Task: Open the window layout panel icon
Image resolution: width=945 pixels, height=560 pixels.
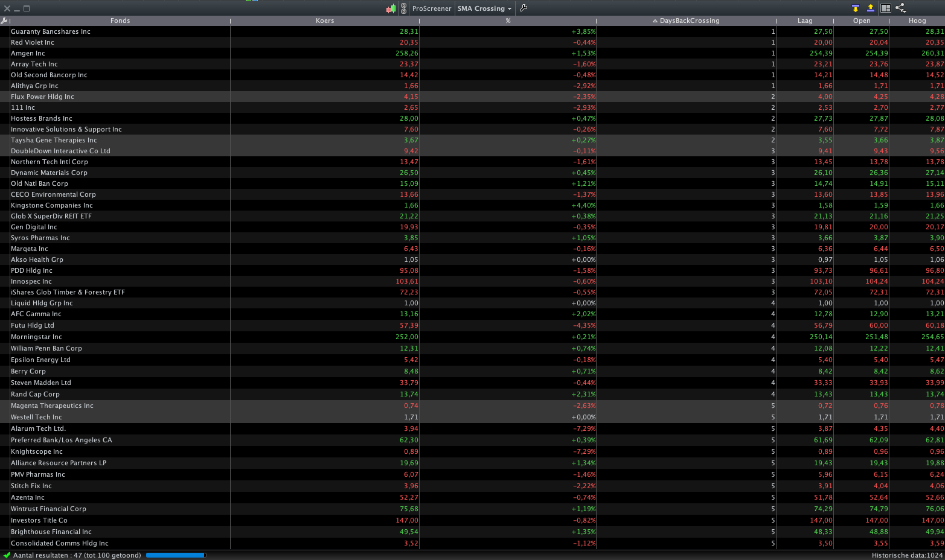Action: 886,8
